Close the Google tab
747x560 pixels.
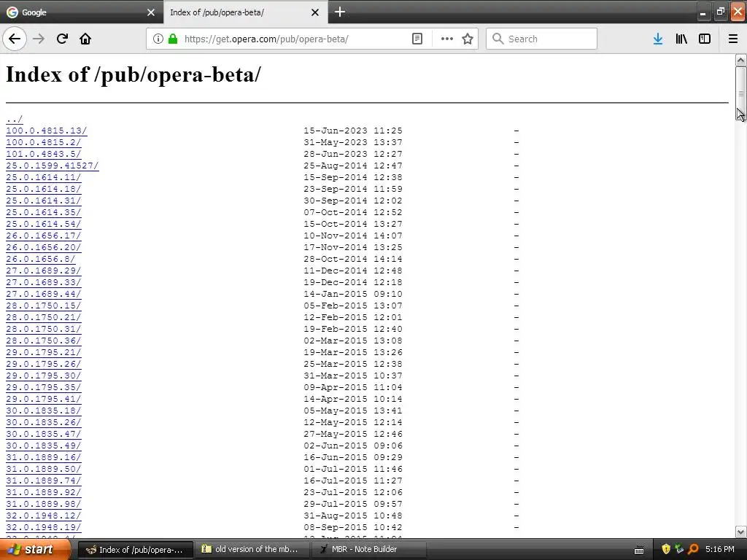[151, 12]
